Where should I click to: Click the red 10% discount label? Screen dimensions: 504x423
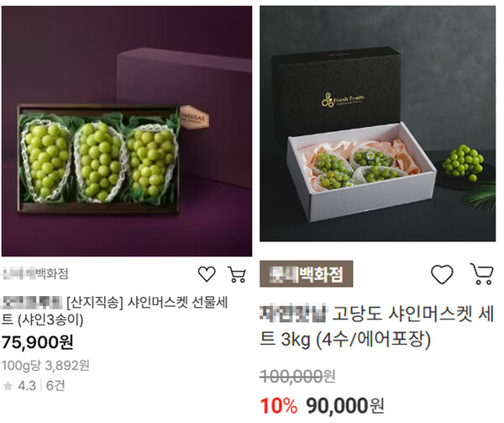point(278,406)
